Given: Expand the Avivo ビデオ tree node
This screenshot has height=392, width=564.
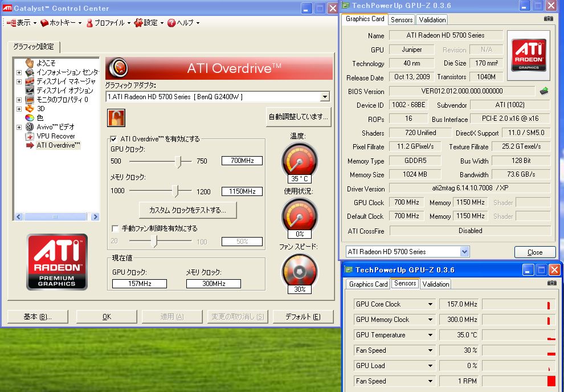Looking at the screenshot, I should click(19, 127).
